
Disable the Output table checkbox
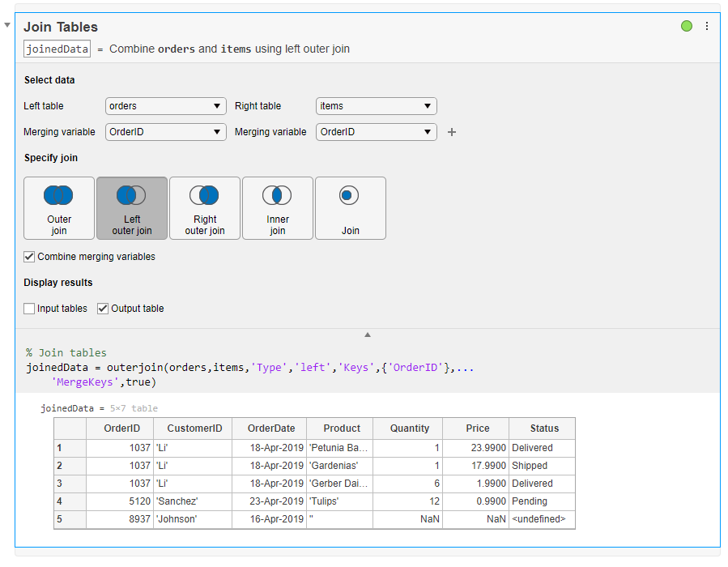(x=103, y=309)
